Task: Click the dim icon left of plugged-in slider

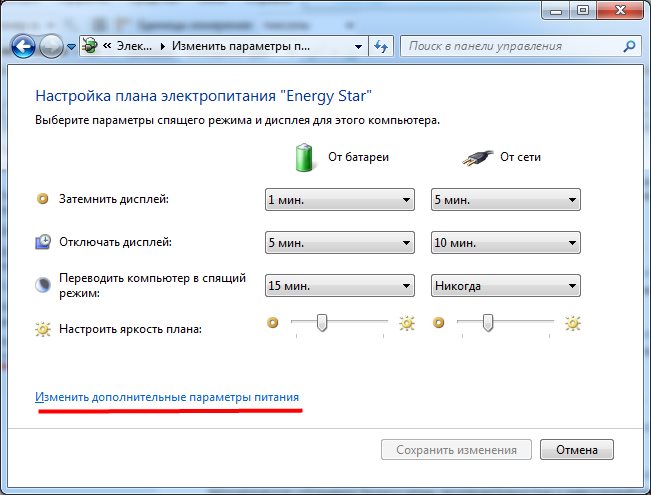Action: (x=438, y=323)
